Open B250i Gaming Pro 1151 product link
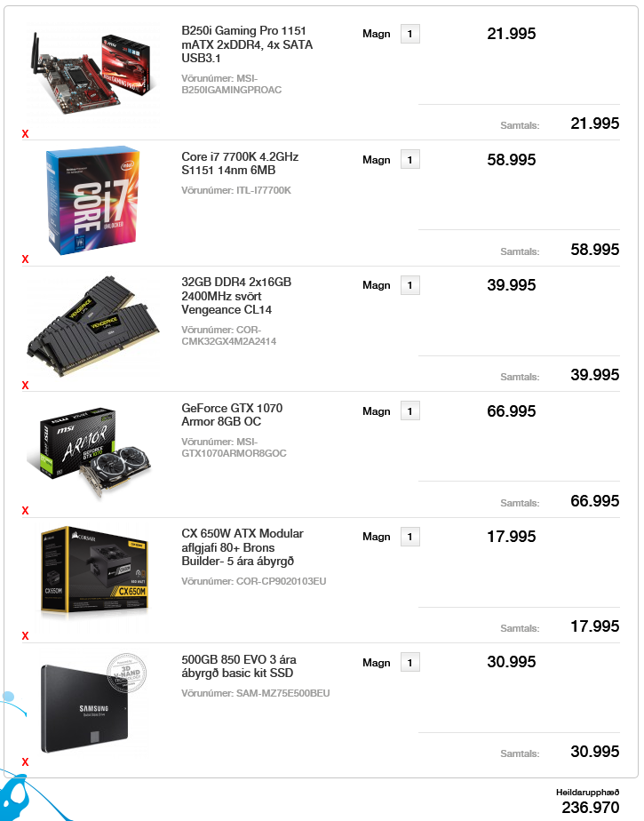644x821 pixels. 247,44
